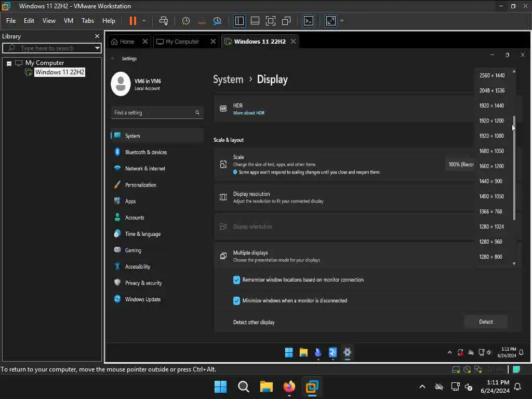Open Apps settings category
Image resolution: width=532 pixels, height=399 pixels.
click(x=157, y=201)
